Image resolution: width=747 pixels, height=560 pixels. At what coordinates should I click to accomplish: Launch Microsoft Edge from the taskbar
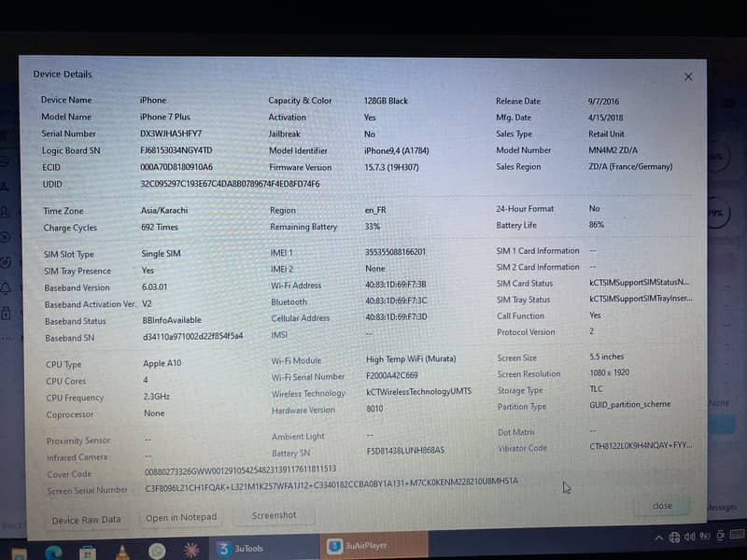(53, 553)
